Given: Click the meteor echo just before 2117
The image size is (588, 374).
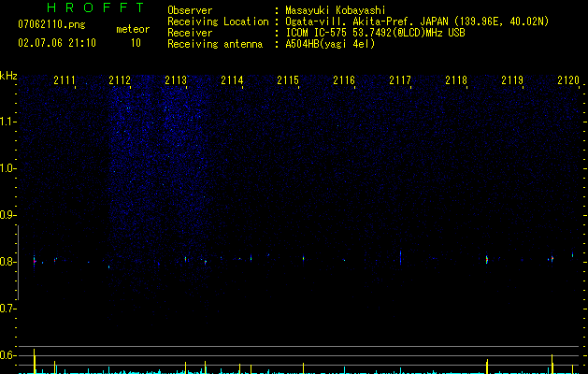Looking at the screenshot, I should 400,257.
